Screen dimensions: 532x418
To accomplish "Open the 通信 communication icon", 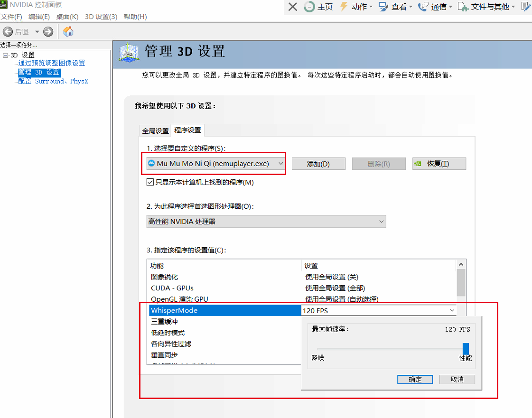I will [x=423, y=7].
